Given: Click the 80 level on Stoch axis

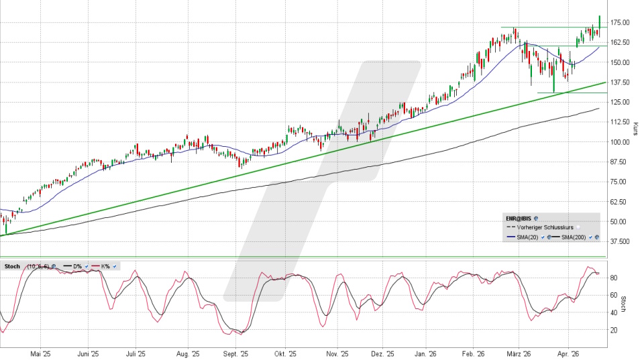Looking at the screenshot, I should click(613, 278).
